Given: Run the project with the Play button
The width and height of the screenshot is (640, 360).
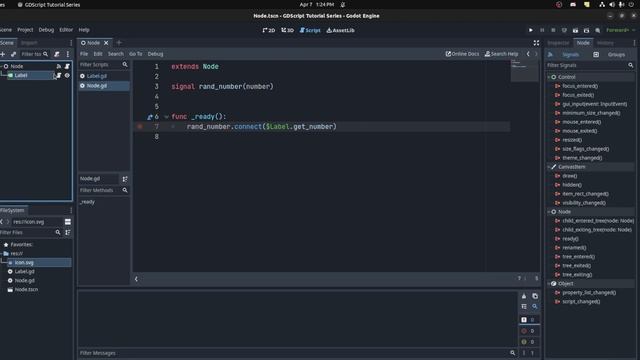Looking at the screenshot, I should click(531, 30).
